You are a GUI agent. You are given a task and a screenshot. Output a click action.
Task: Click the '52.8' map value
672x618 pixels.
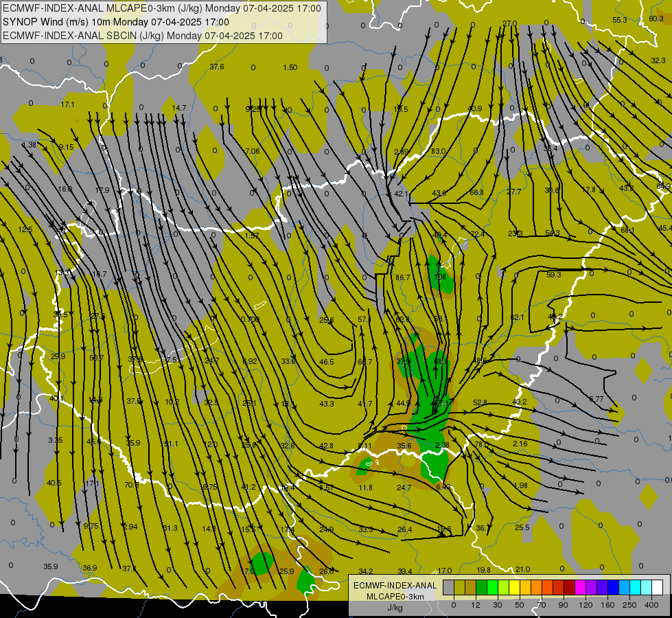click(x=480, y=402)
